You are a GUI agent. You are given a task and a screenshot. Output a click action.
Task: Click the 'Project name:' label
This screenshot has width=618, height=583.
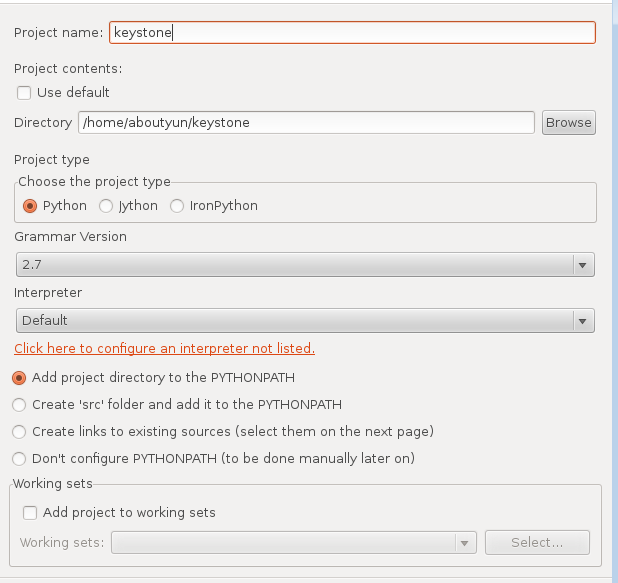tap(58, 33)
